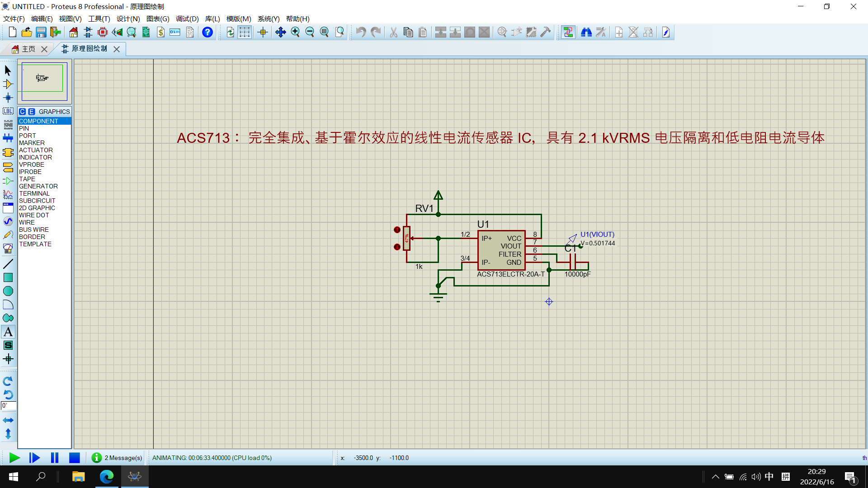This screenshot has height=488, width=868.
Task: Choose the Text Script Mode tool
Action: (x=8, y=125)
